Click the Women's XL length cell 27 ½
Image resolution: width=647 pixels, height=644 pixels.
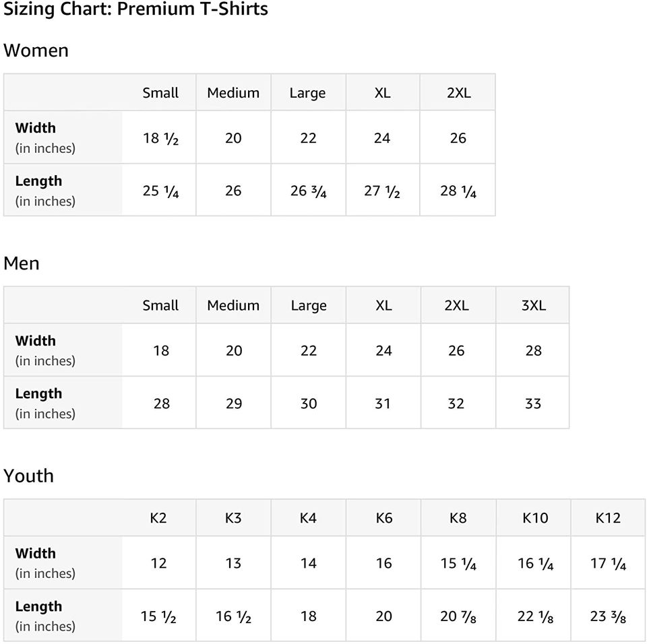pos(382,191)
